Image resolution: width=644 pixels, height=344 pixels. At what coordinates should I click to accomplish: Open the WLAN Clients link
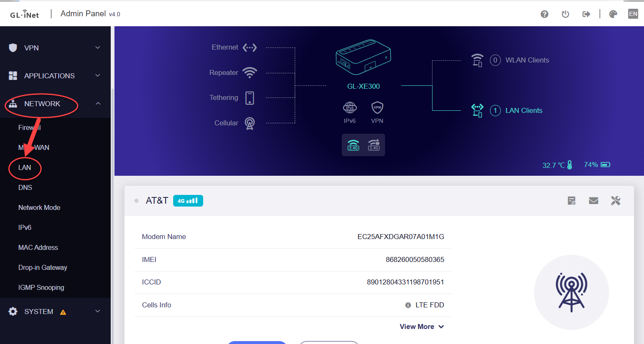click(527, 60)
